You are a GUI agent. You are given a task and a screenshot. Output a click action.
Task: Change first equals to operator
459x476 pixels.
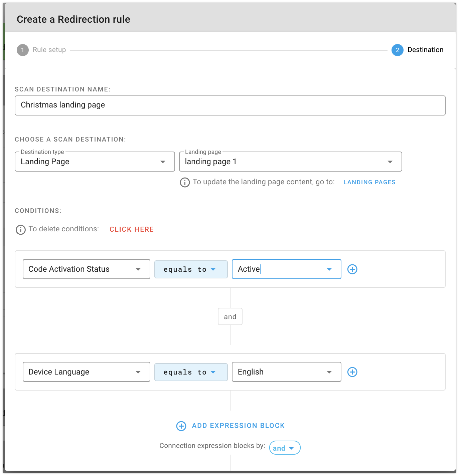pyautogui.click(x=191, y=269)
